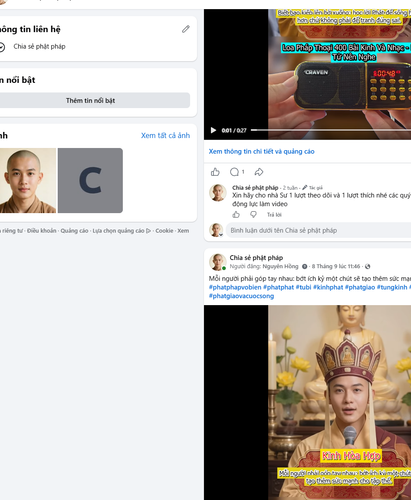Click the comment author name Chia sẻ phật pháp
The height and width of the screenshot is (500, 411).
pos(255,188)
